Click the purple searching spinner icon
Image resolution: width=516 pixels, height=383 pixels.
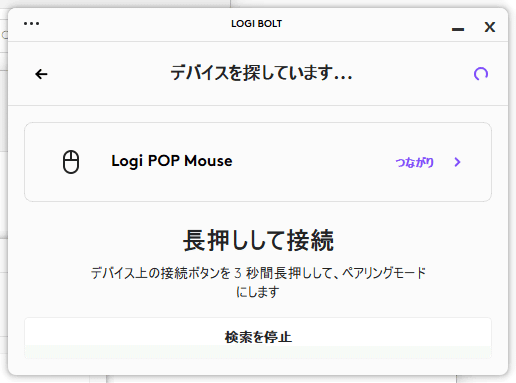pyautogui.click(x=481, y=74)
